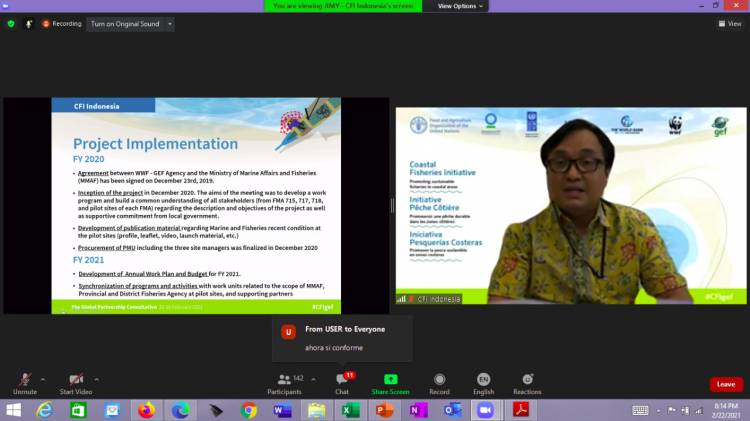Screen dimensions: 750x421
Task: Click the Record icon in the toolbar
Action: click(439, 380)
